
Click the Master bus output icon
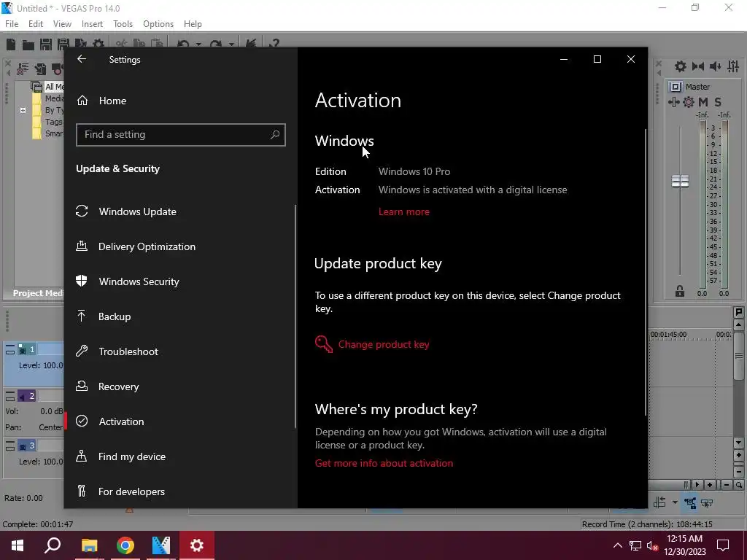pos(675,87)
